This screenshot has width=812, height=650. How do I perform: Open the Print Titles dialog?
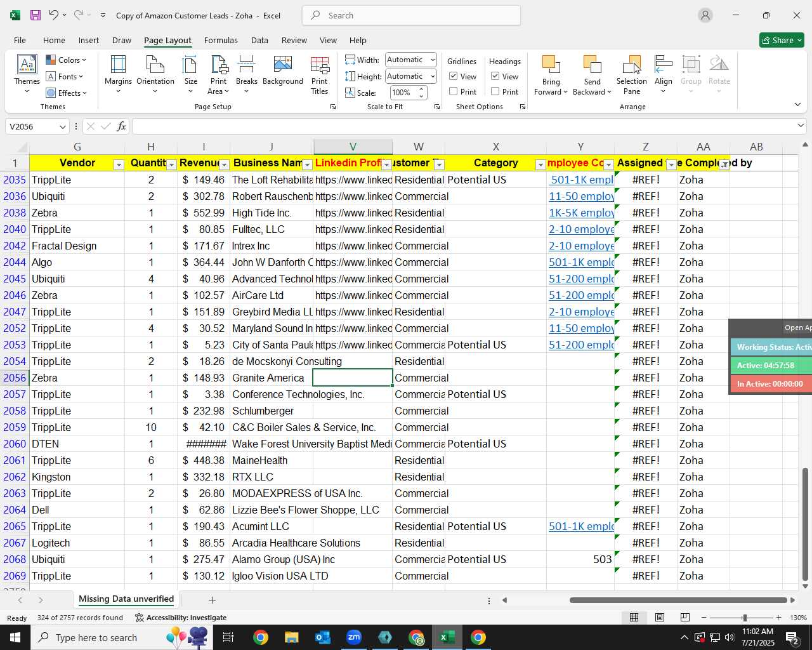(320, 75)
